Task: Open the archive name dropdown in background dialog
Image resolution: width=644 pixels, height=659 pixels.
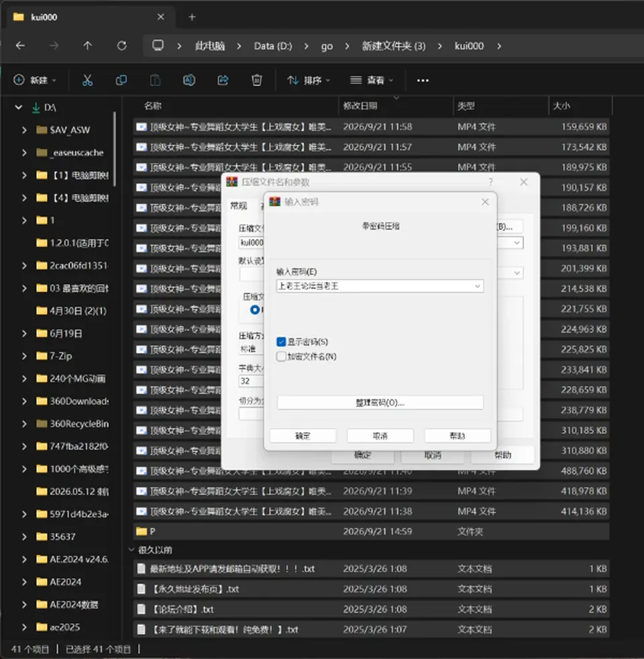Action: click(517, 243)
